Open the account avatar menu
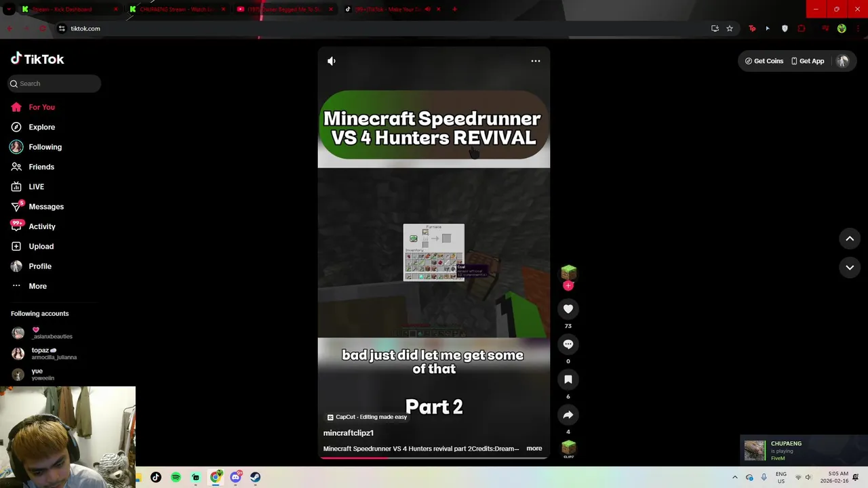 (843, 61)
